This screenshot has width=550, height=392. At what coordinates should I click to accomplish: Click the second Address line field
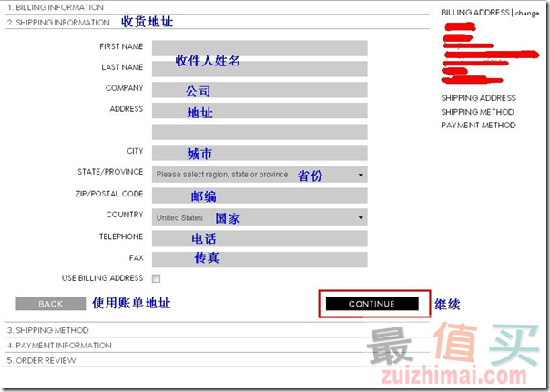coord(260,132)
